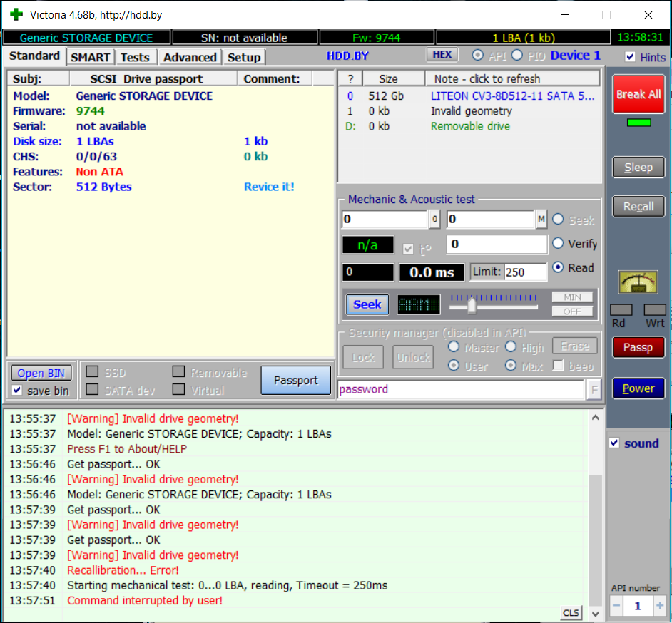The width and height of the screenshot is (672, 623).
Task: Increase the API number with plus
Action: tap(660, 605)
